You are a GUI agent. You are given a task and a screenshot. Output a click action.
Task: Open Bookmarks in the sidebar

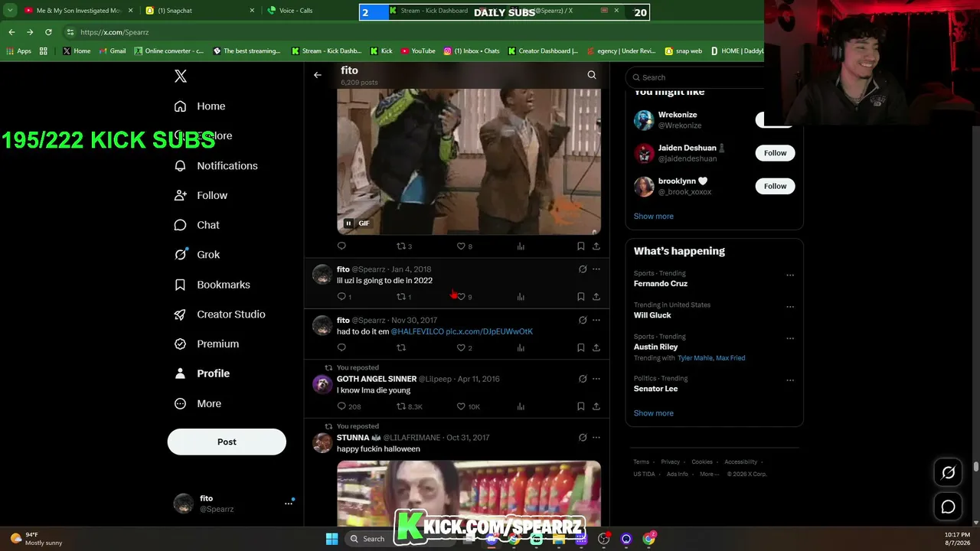tap(213, 285)
